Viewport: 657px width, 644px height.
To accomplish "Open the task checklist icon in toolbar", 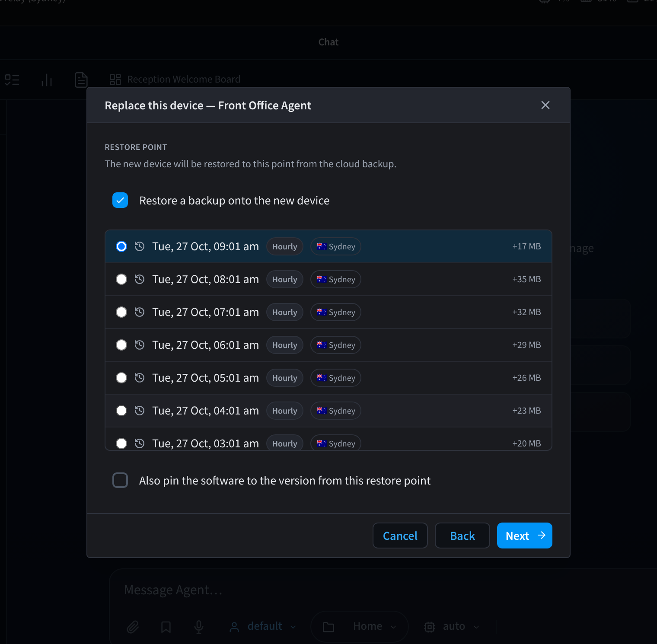I will [12, 80].
